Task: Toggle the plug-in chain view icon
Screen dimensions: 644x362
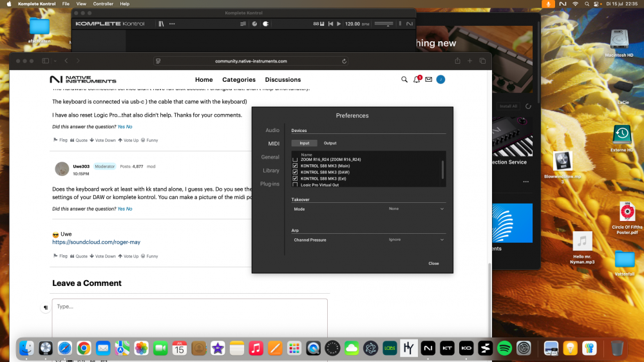Action: coord(243,24)
